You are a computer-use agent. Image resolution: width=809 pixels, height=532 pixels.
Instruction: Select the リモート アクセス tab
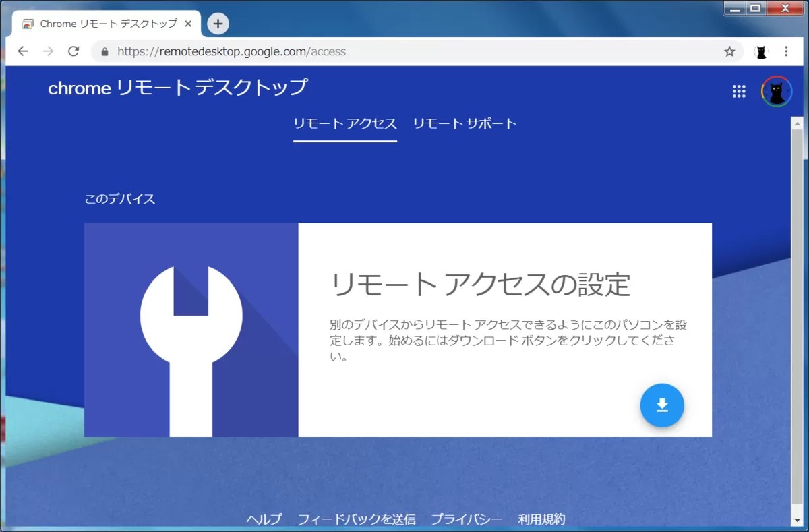344,123
